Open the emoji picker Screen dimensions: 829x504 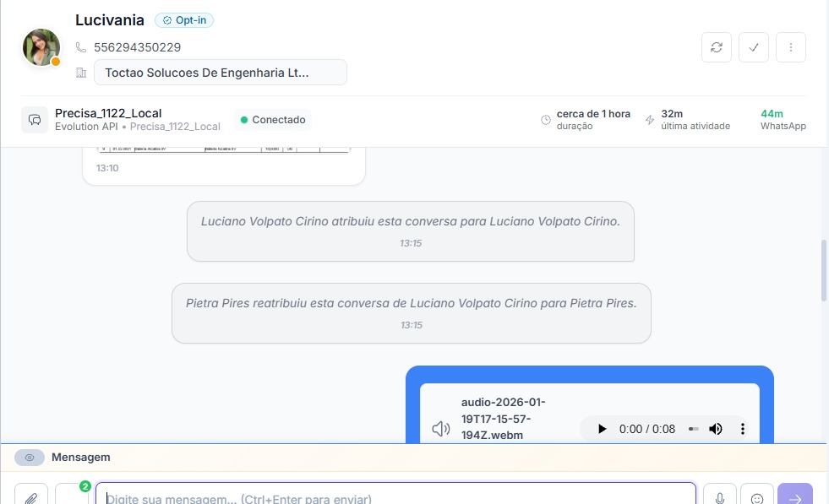pyautogui.click(x=757, y=496)
